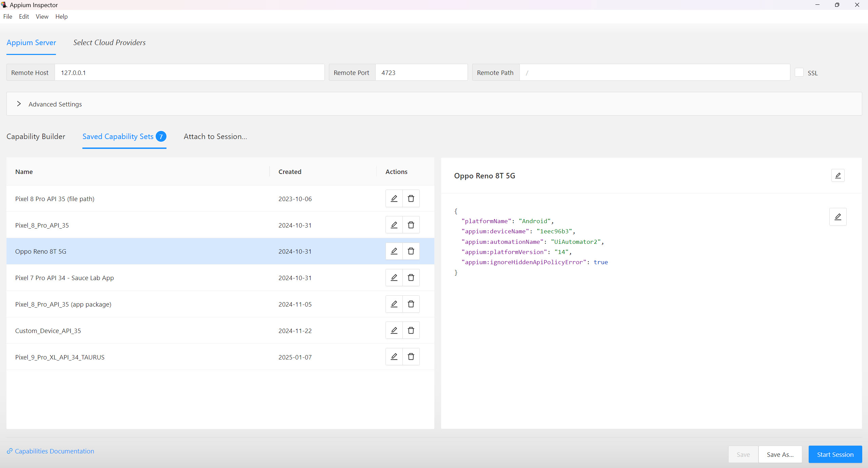Minimize the Appium Inspector window
Screen dimensions: 868x468
(817, 5)
